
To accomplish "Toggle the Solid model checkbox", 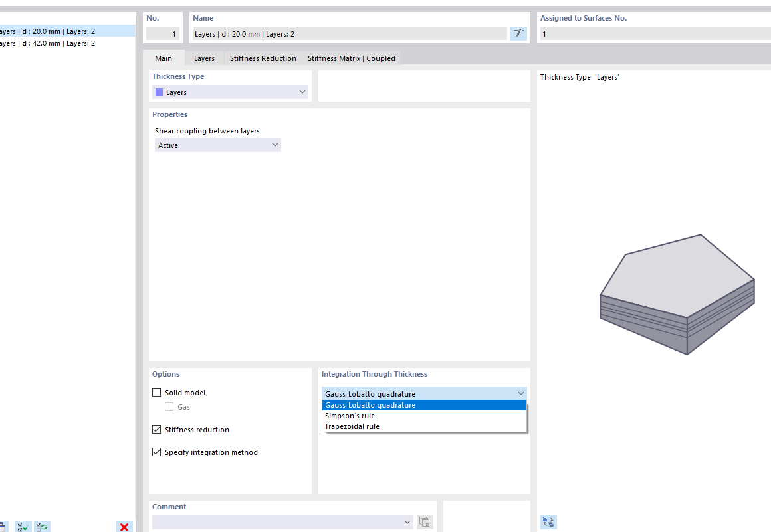I will [x=156, y=392].
